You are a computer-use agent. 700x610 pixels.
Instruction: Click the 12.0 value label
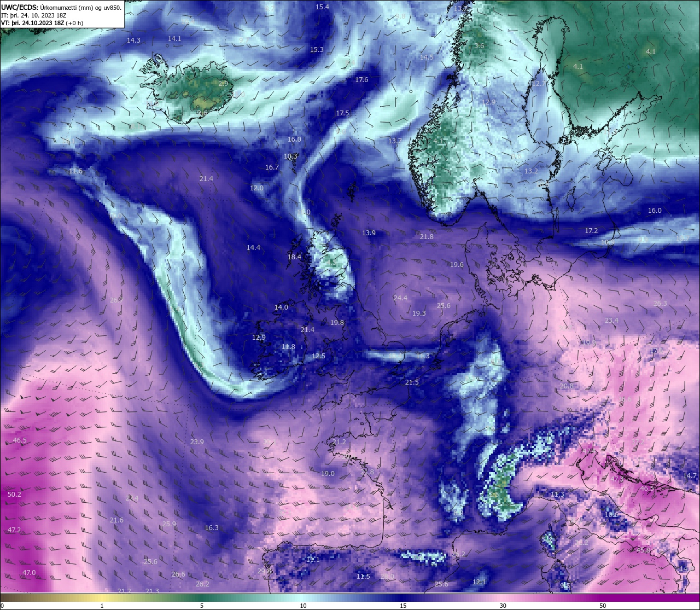pos(256,188)
